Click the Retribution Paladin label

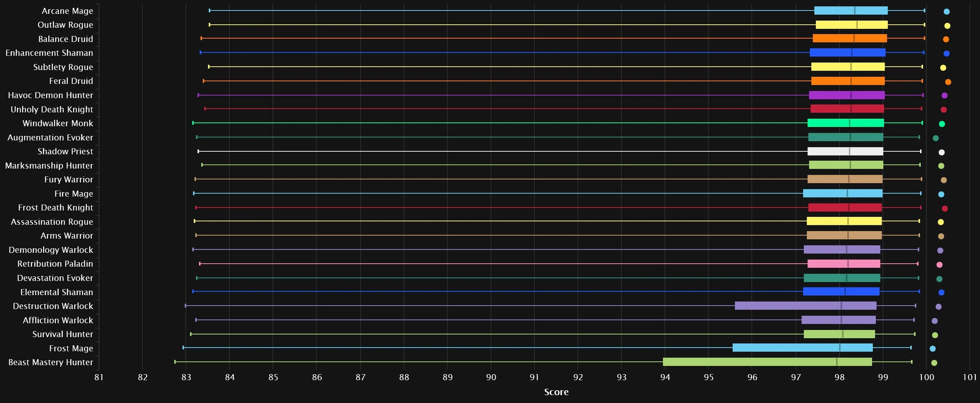tap(55, 264)
